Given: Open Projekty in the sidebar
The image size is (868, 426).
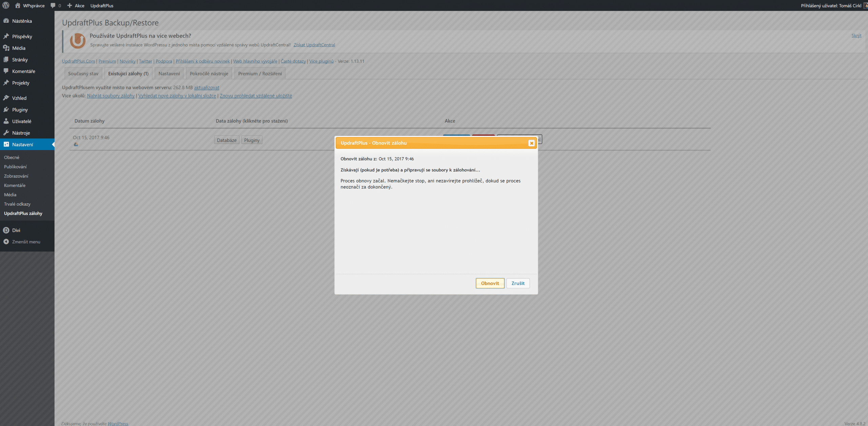Looking at the screenshot, I should pyautogui.click(x=27, y=83).
